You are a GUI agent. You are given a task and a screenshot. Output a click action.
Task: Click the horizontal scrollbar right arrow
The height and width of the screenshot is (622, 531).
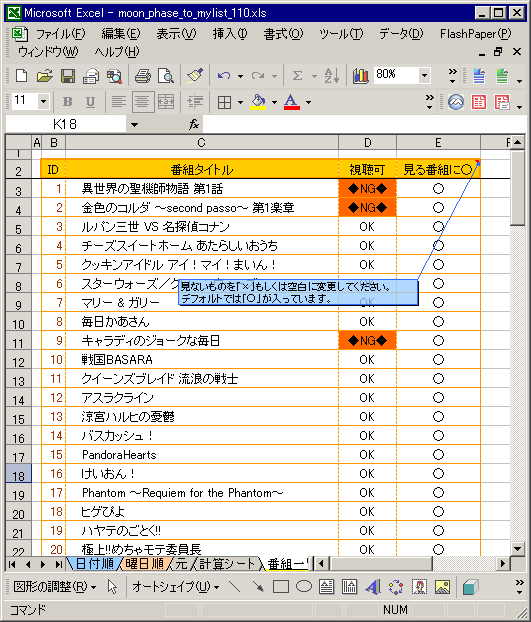point(503,563)
